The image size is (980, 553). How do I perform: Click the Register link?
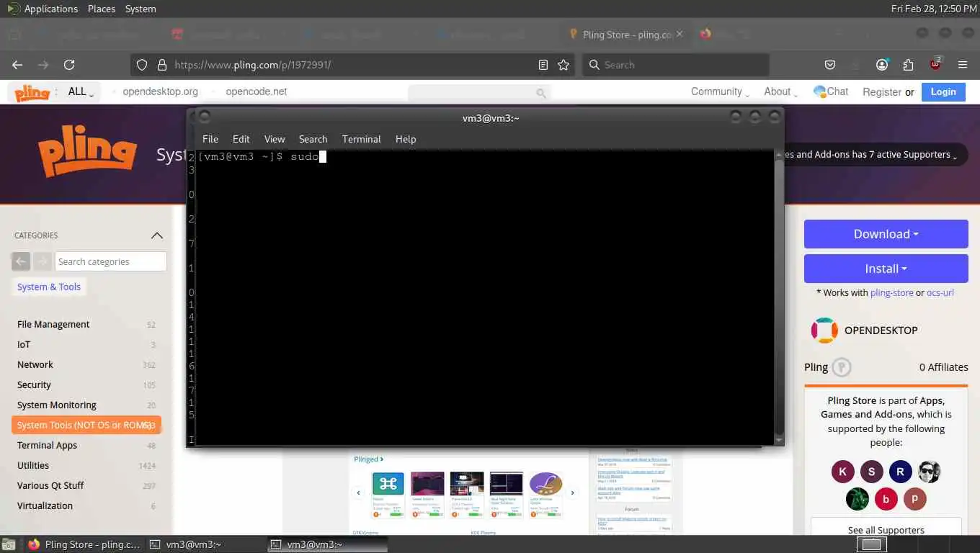(882, 92)
